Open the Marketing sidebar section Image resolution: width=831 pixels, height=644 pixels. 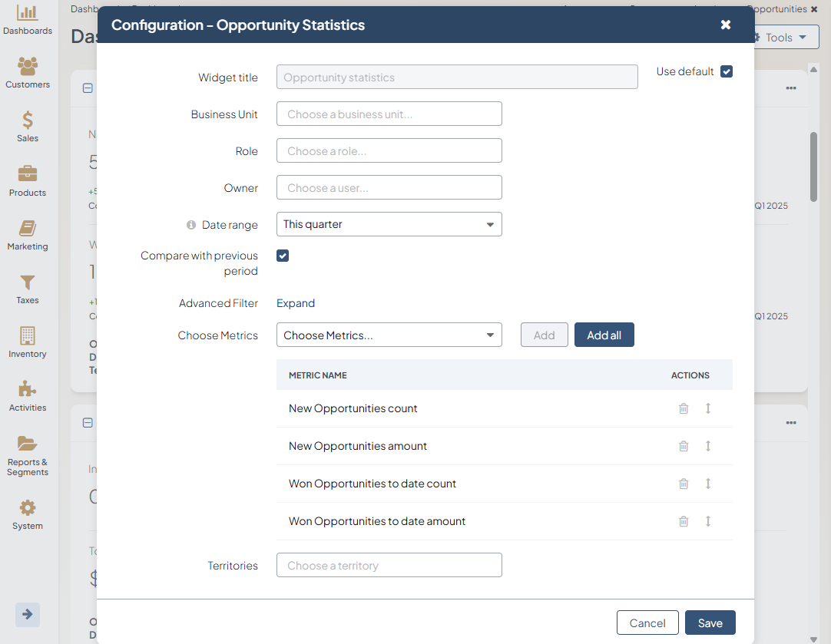[x=28, y=235]
